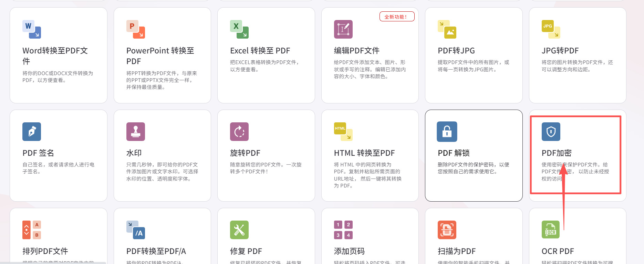Click description '提取PDF文件中的所有图片'
The height and width of the screenshot is (264, 644).
click(474, 66)
